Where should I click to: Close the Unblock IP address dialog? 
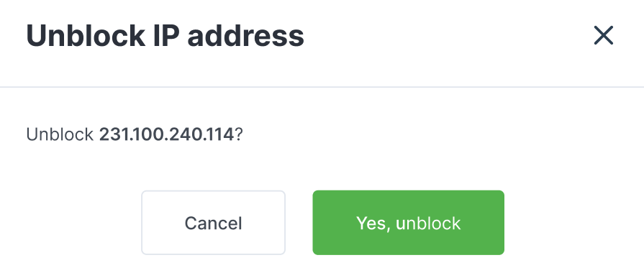[x=603, y=35]
